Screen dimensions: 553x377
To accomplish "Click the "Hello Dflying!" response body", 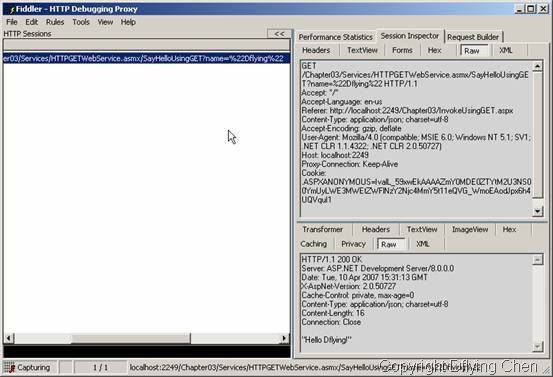I will [327, 340].
